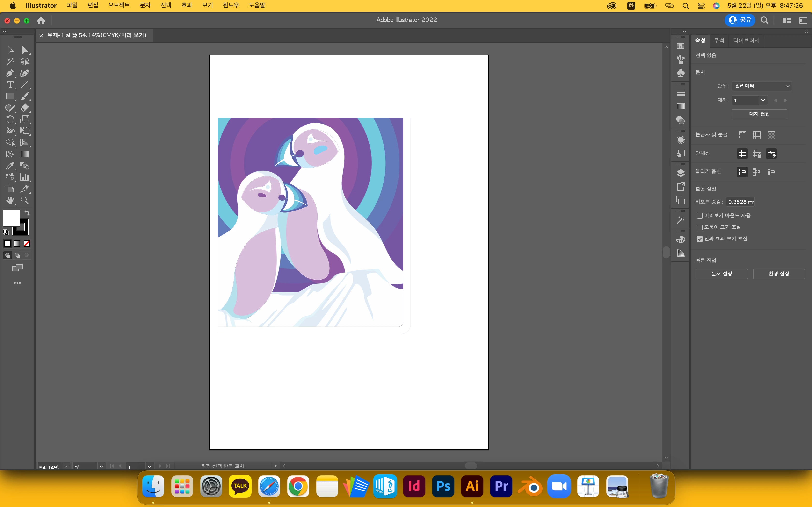Image resolution: width=812 pixels, height=507 pixels.
Task: Select the Rectangle tool
Action: (10, 97)
